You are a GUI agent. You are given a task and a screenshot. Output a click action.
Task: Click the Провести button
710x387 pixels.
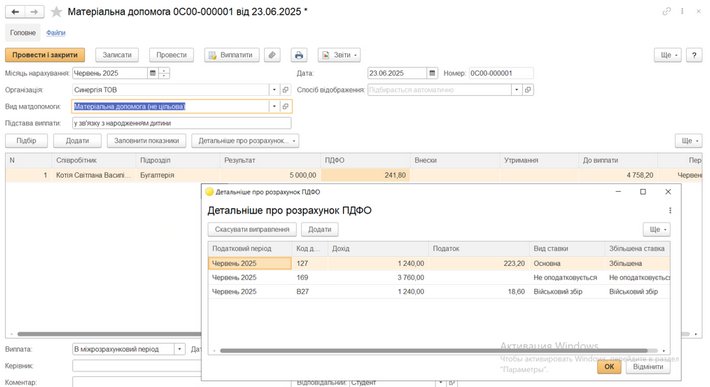tap(172, 55)
